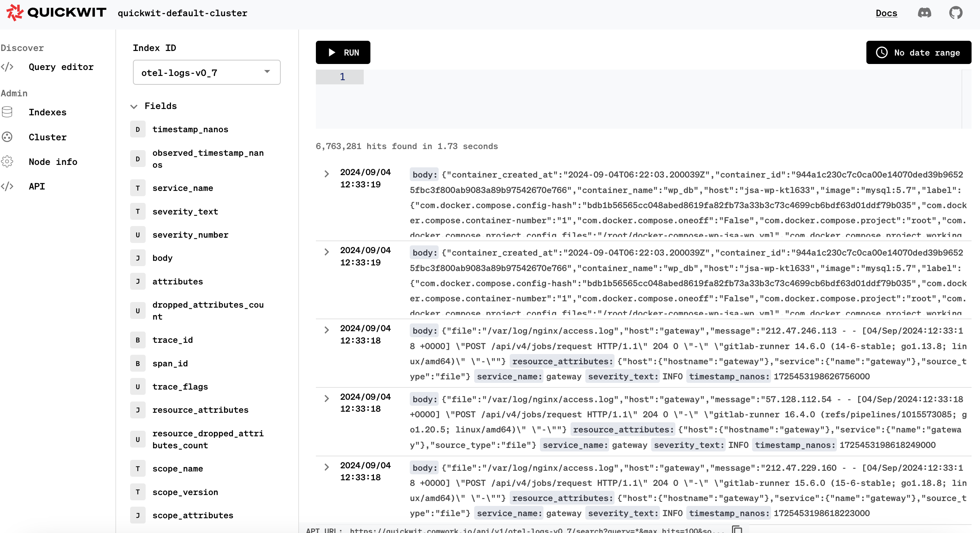
Task: Click the J badge for resource_attributes
Action: pyautogui.click(x=138, y=410)
